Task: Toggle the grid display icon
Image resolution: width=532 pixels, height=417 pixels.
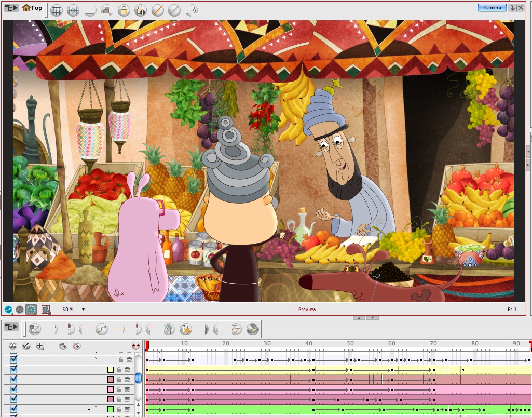Action: point(57,10)
